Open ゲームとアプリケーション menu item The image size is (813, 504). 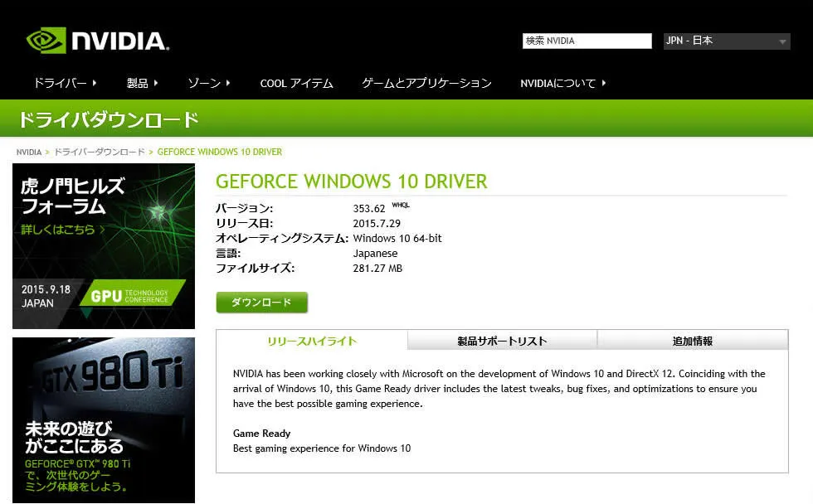coord(426,83)
